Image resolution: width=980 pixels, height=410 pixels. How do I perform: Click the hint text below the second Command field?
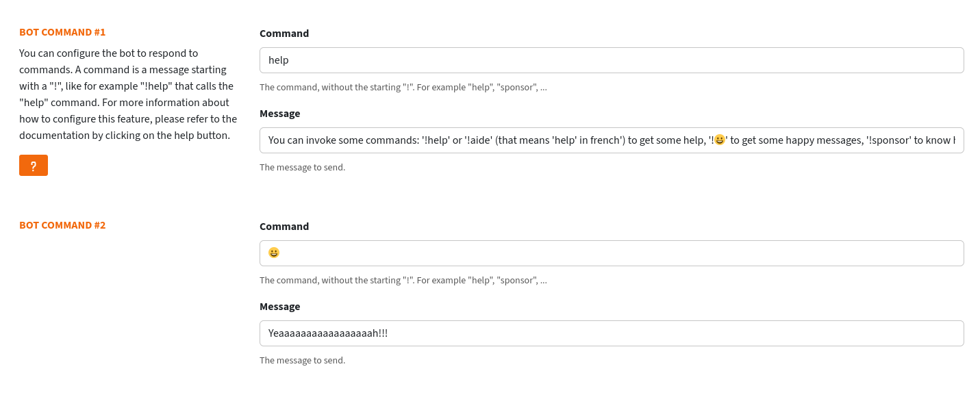[403, 281]
